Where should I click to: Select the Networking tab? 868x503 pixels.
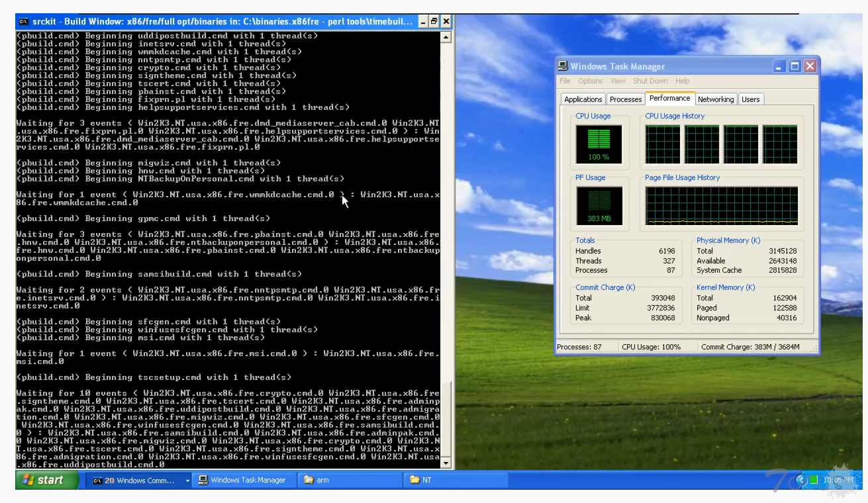(x=716, y=99)
